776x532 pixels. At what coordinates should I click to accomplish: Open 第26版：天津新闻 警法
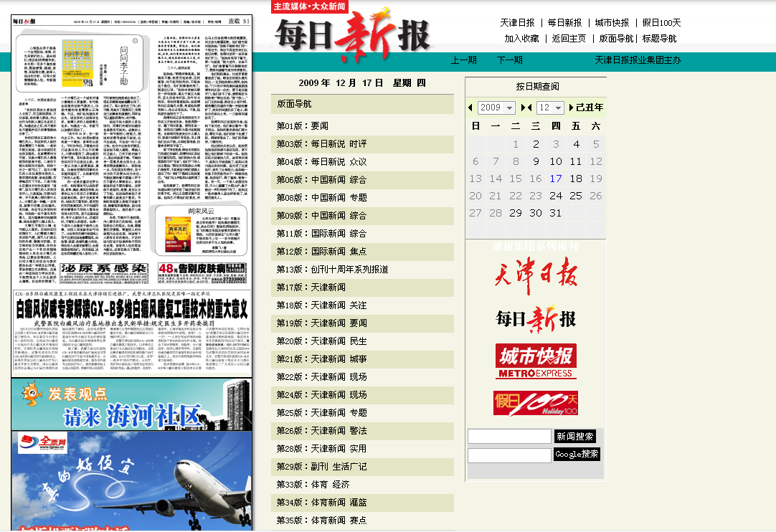[x=322, y=431]
